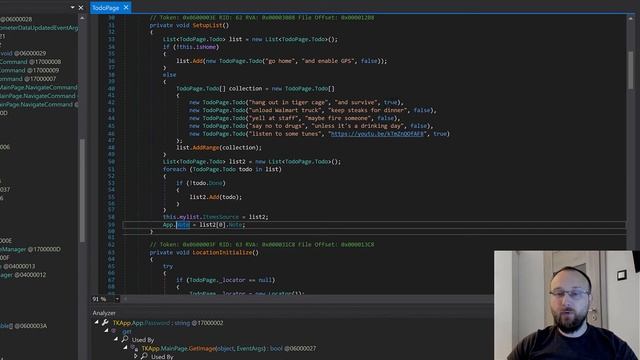Click the wrench property icon for Password
Screen dimensions: 640x360
point(105,322)
